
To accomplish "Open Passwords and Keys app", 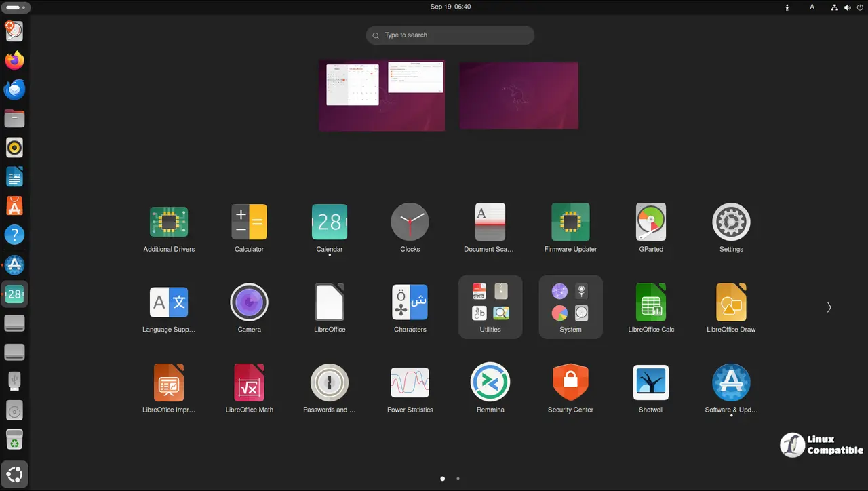I will pos(330,382).
